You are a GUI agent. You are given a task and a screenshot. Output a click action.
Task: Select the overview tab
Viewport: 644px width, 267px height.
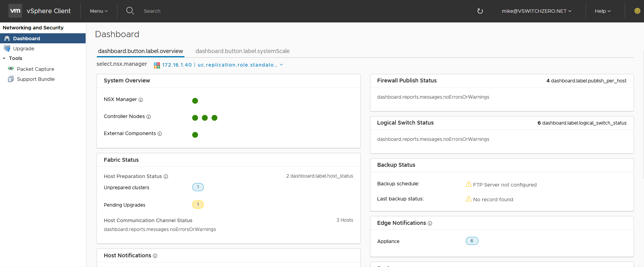pos(140,51)
